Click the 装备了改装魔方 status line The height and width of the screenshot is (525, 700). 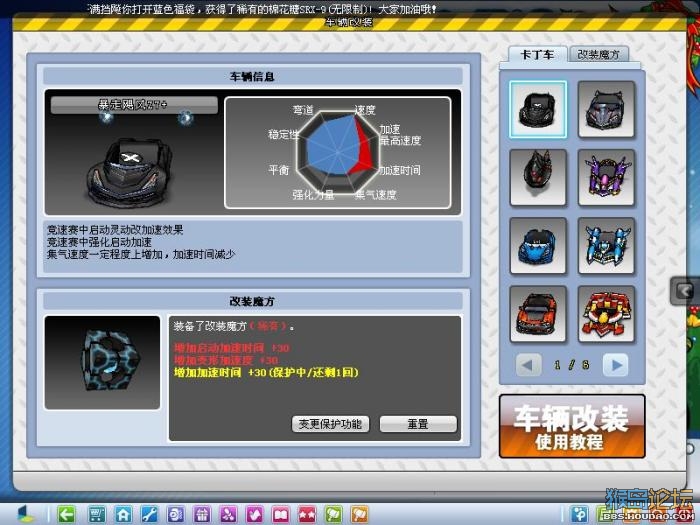tap(233, 326)
